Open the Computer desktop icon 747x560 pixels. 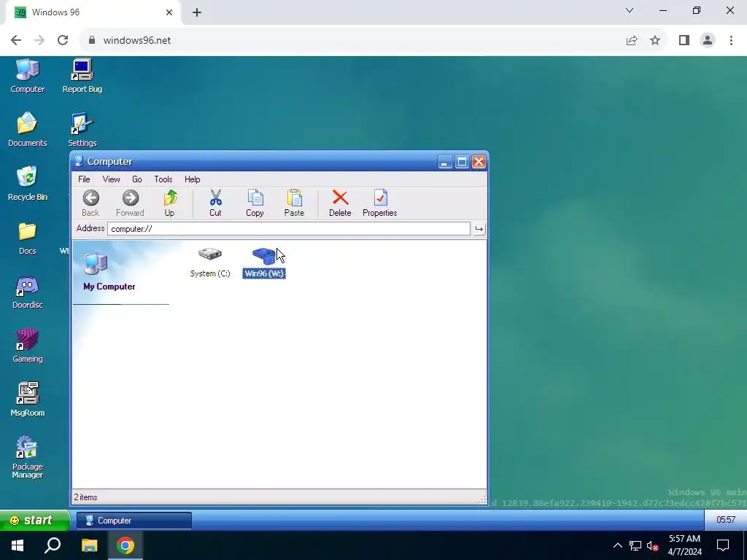(28, 76)
